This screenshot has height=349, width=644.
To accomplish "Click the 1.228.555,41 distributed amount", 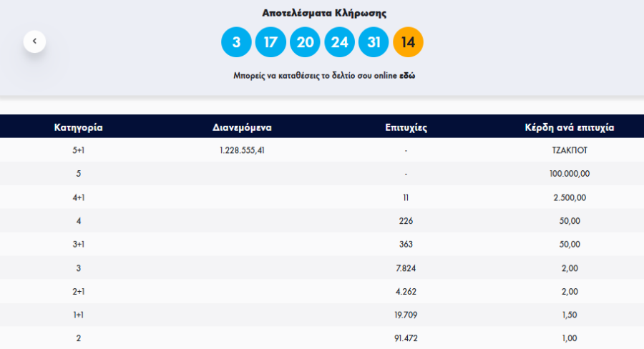I will (x=242, y=150).
